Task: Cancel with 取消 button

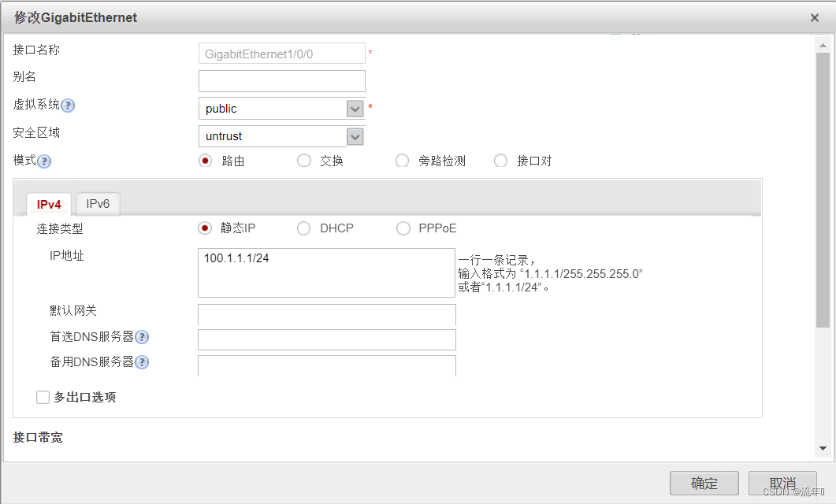Action: pos(782,484)
